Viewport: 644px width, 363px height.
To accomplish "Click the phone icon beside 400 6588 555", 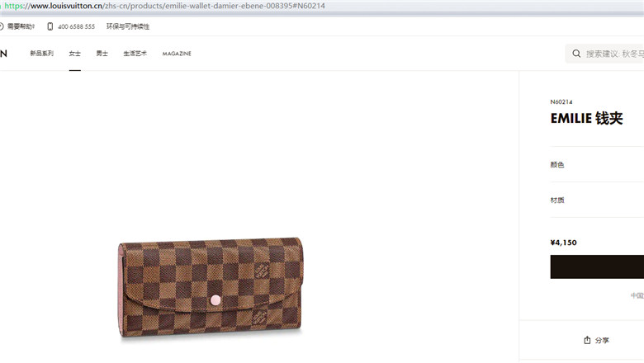I will [50, 26].
